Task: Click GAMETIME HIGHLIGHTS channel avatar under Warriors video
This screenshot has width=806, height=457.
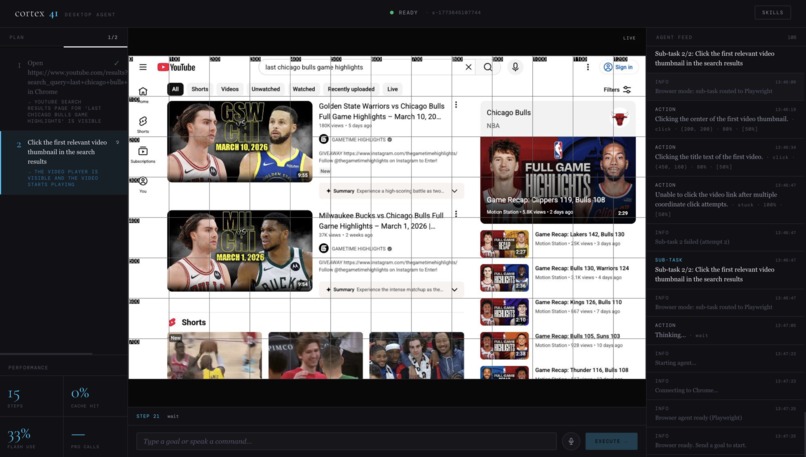Action: 323,139
